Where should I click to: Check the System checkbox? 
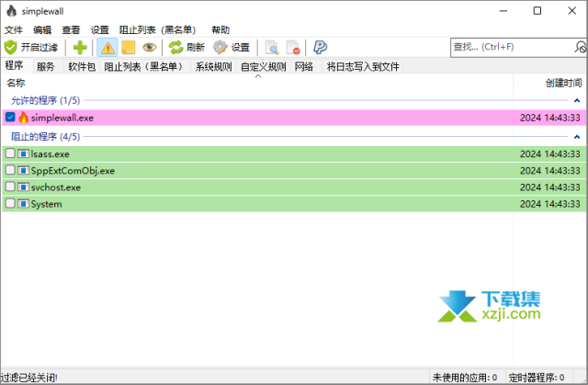click(10, 204)
